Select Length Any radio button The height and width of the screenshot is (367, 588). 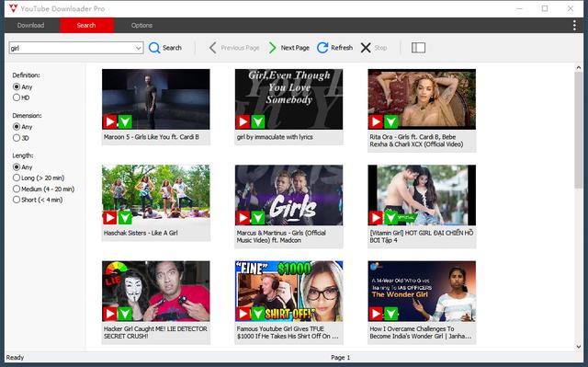[17, 167]
